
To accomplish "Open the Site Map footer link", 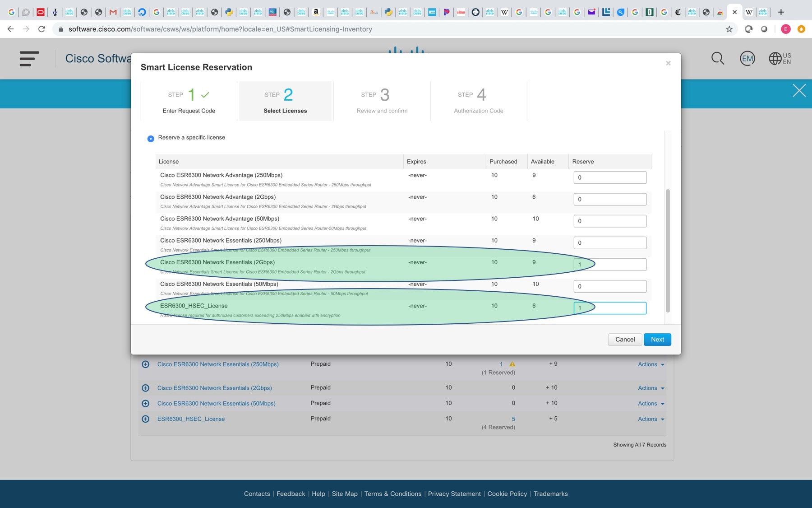I will coord(345,494).
